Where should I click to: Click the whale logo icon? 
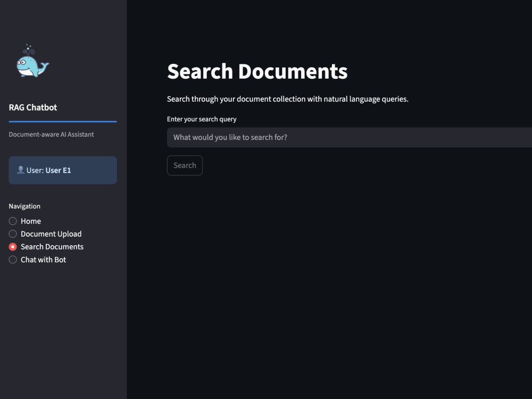point(32,61)
